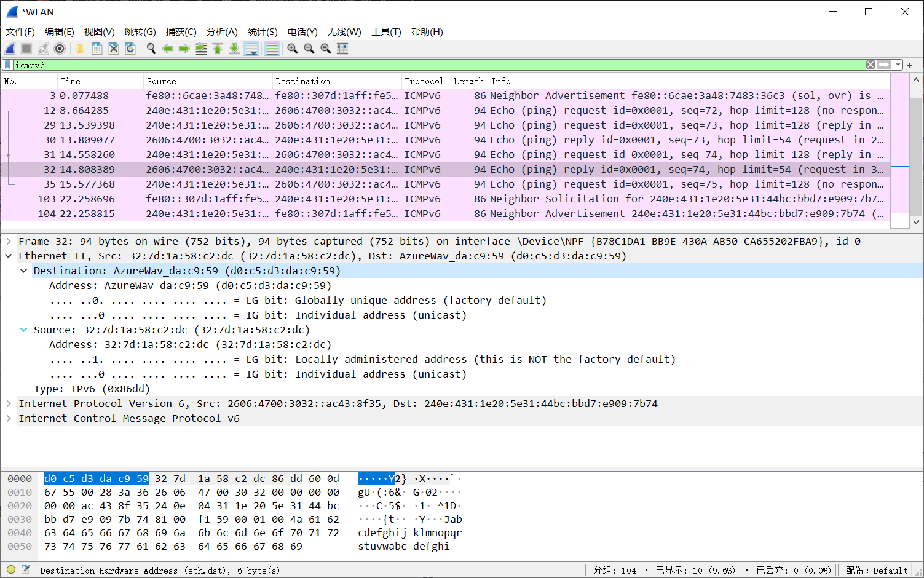
Task: Open the 文件(F) menu
Action: pyautogui.click(x=20, y=32)
